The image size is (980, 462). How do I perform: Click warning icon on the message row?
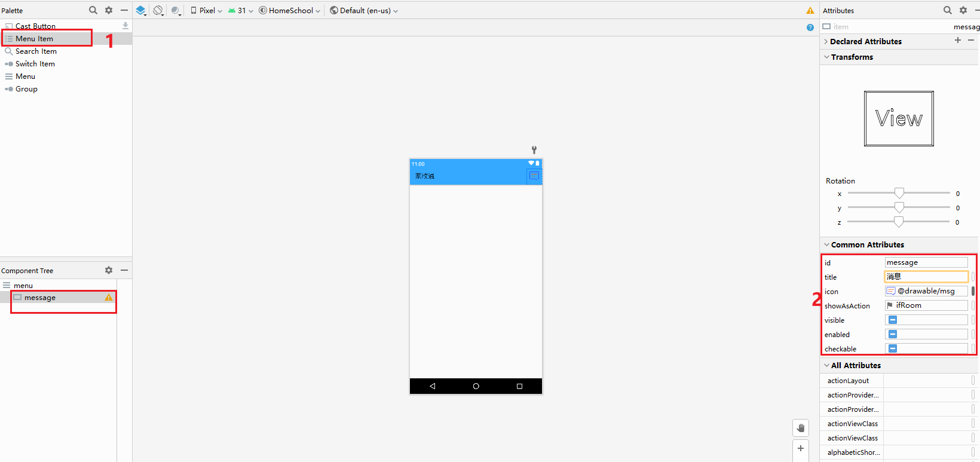tap(109, 298)
